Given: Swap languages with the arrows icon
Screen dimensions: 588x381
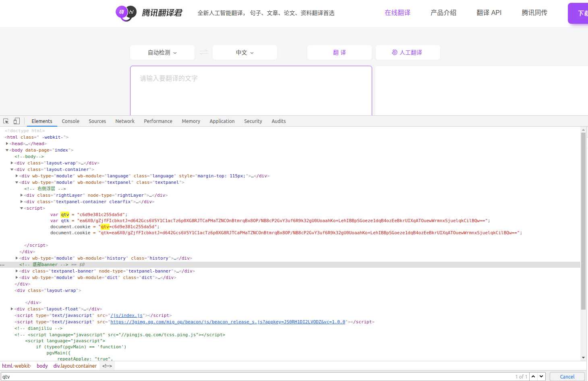Looking at the screenshot, I should (204, 52).
